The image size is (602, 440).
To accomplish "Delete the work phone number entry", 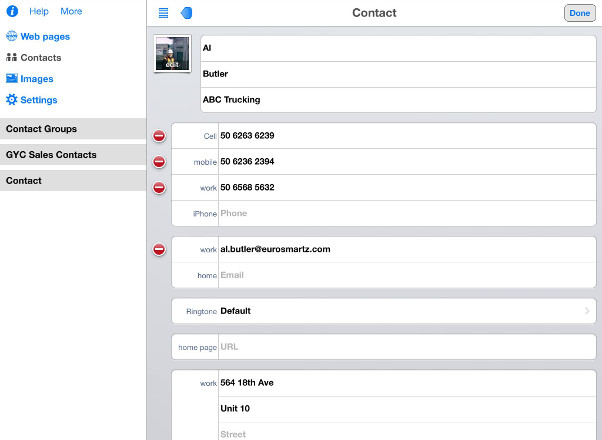I will tap(159, 188).
